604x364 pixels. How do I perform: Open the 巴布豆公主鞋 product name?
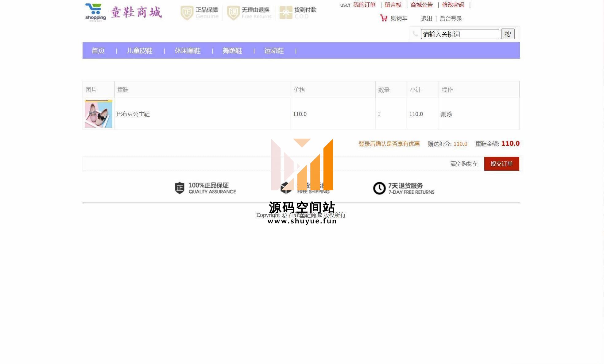click(x=133, y=114)
